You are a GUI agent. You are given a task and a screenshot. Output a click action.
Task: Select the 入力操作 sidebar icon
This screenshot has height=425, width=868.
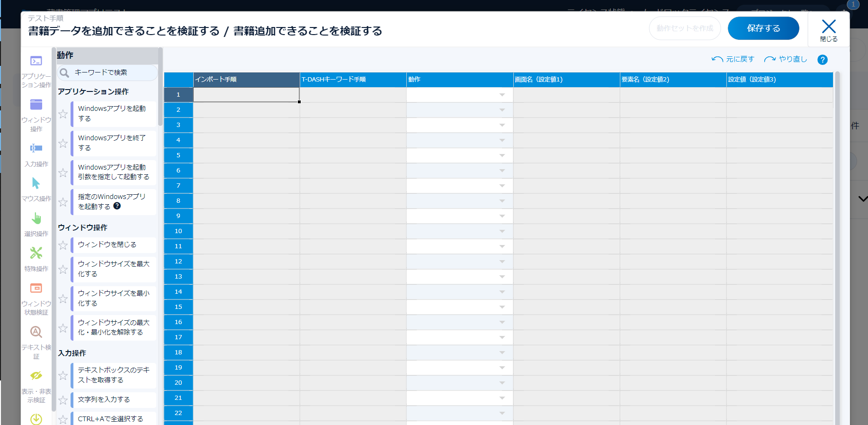[x=36, y=148]
